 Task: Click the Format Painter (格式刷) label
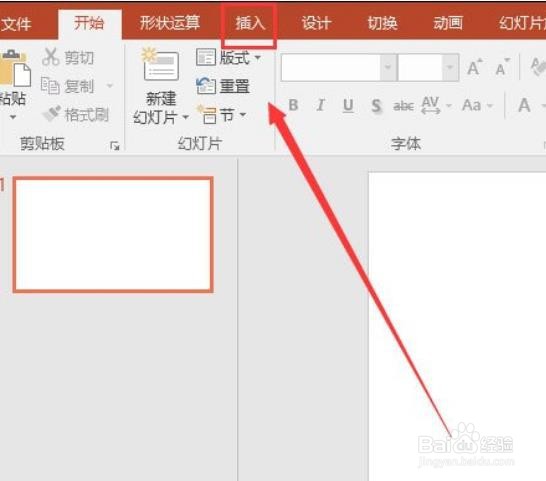pyautogui.click(x=87, y=115)
